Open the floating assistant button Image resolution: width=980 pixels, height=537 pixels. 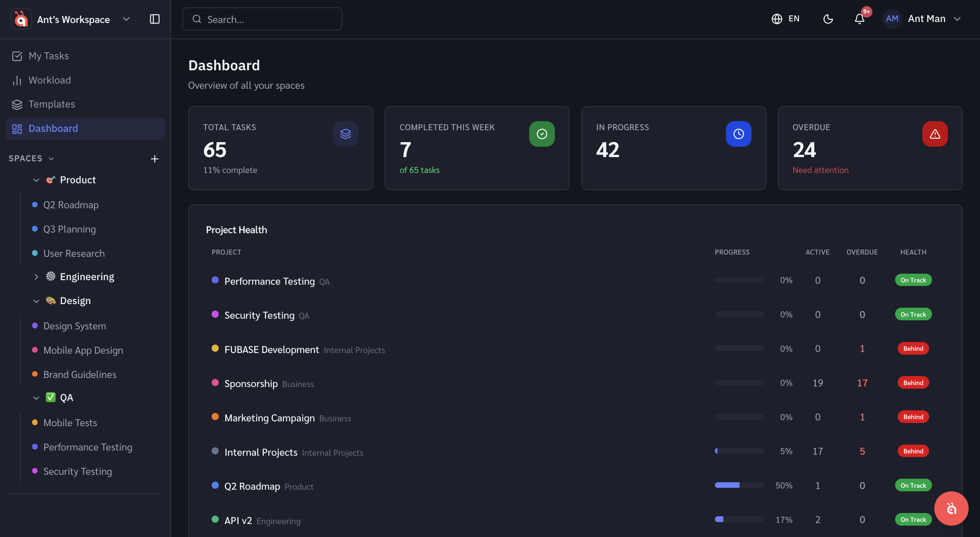tap(951, 508)
